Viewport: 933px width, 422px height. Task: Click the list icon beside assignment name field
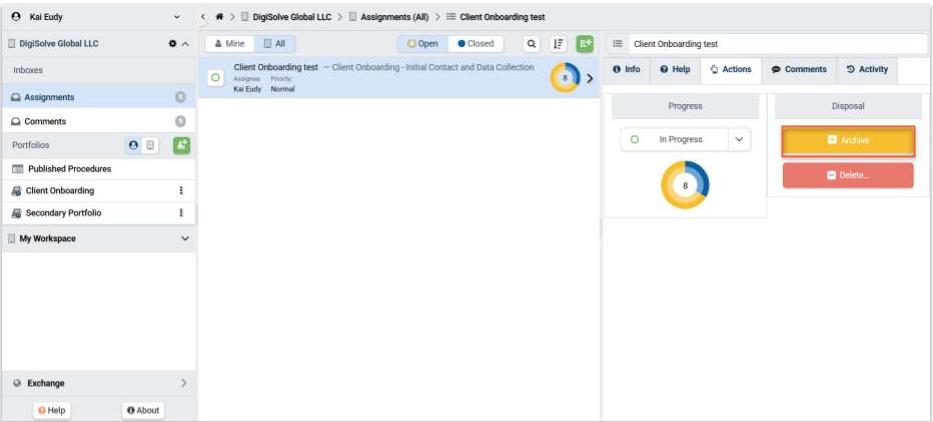[618, 44]
